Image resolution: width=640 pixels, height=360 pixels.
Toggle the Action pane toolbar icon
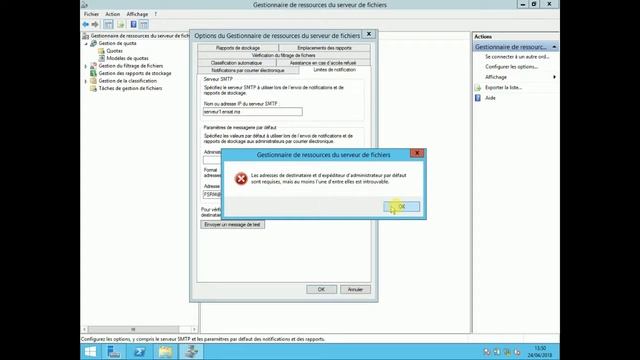point(144,24)
